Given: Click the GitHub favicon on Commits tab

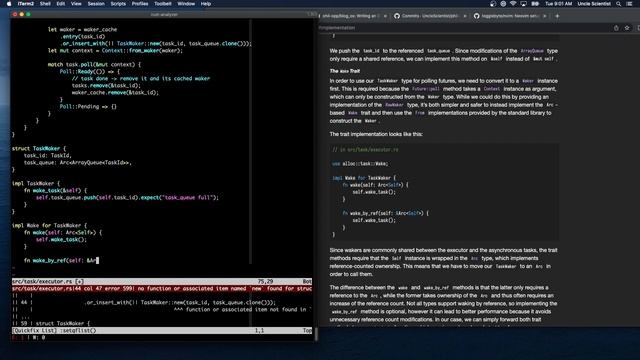Looking at the screenshot, I should coord(397,16).
